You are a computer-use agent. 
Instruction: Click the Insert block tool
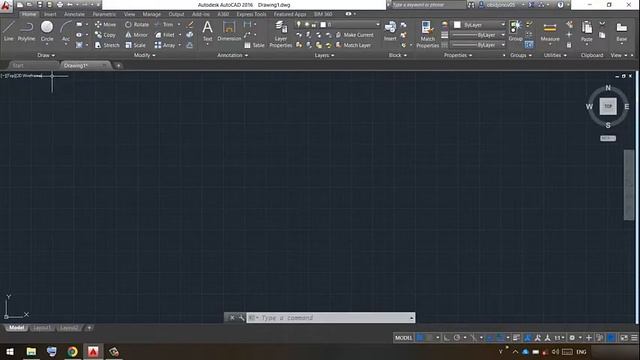tap(390, 31)
